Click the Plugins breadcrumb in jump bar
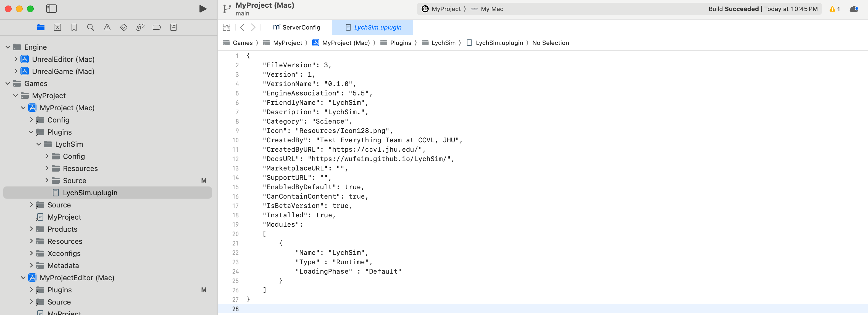Screen dimensions: 868x315 point(396,43)
